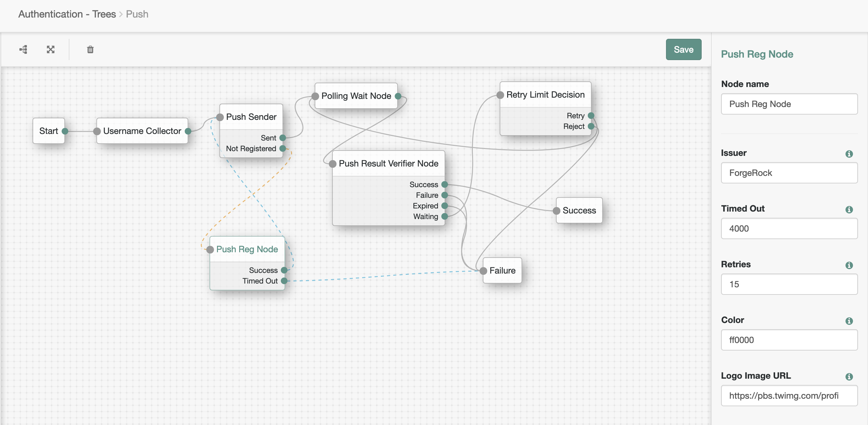
Task: Click the Logo Image URL info icon
Action: [x=849, y=376]
